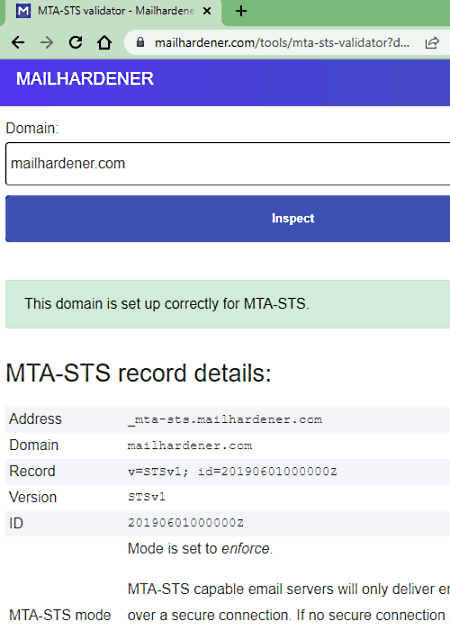Click the MTA-STS setup success banner
The height and width of the screenshot is (630, 450).
point(228,304)
